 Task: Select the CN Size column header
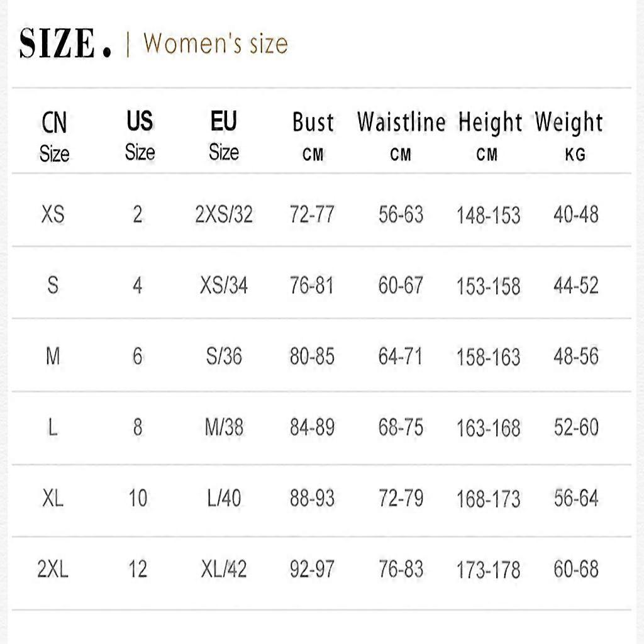54,136
